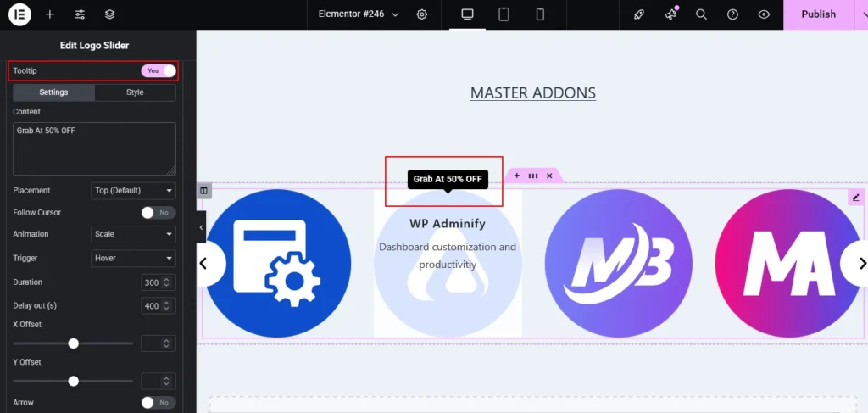The height and width of the screenshot is (413, 868).
Task: Open the Structure layers icon
Action: point(109,14)
